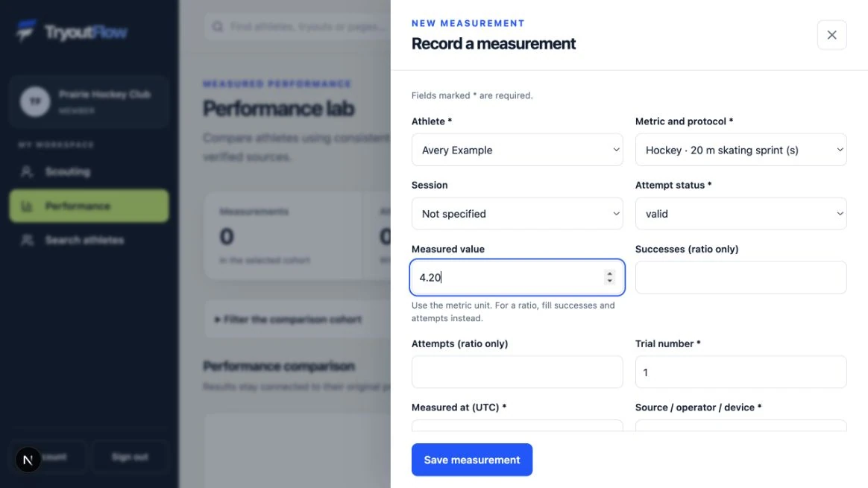Click the Trial number field
The image size is (868, 488).
pyautogui.click(x=740, y=372)
